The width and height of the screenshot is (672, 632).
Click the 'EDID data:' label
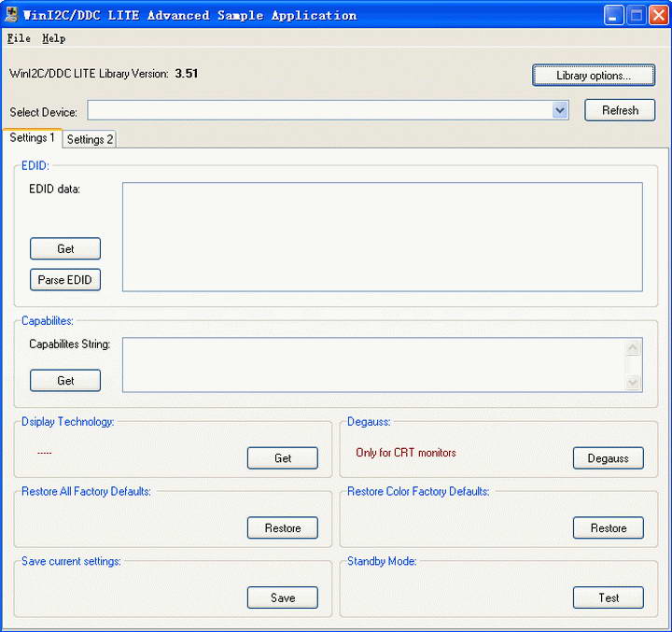point(54,190)
